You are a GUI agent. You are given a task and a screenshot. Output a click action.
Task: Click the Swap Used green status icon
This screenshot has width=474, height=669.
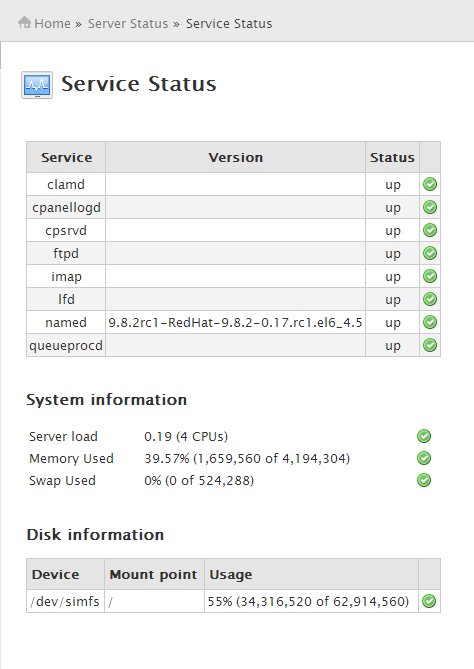pos(424,480)
